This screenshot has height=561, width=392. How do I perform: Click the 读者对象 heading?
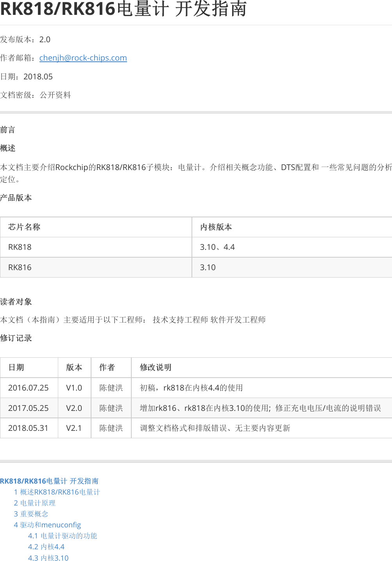tap(16, 302)
